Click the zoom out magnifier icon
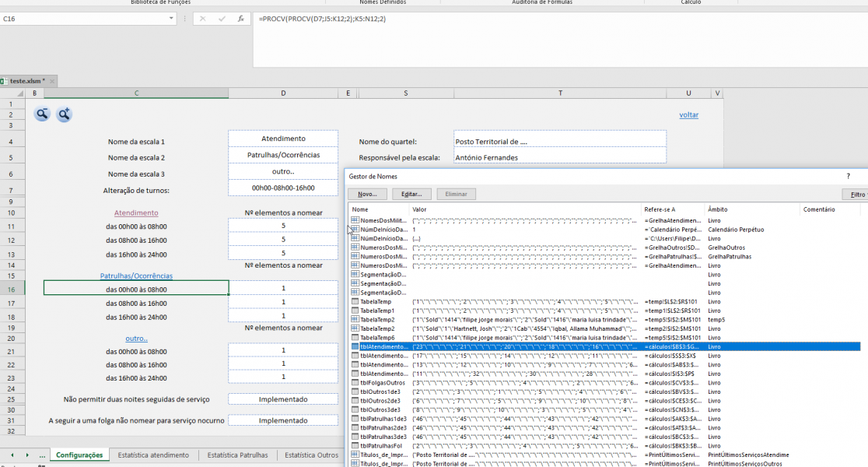868x467 pixels. coord(42,114)
